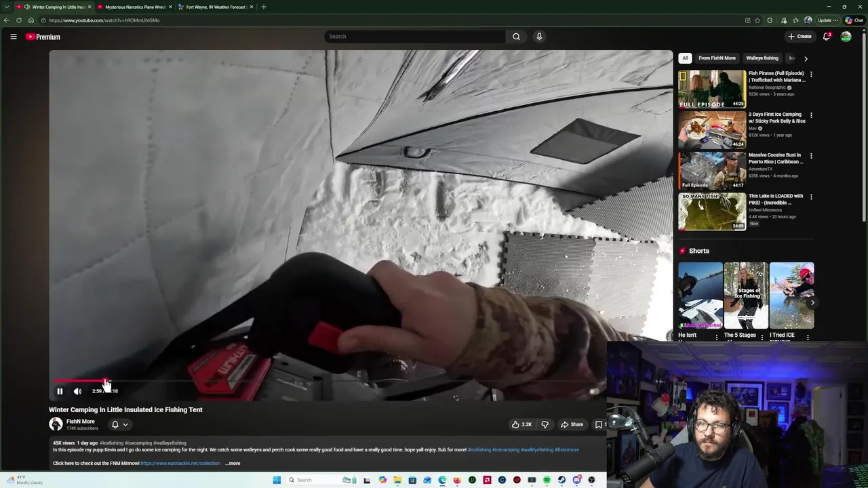868x488 pixels.
Task: Open Copilot Chat in browser toolbar
Action: pyautogui.click(x=854, y=20)
